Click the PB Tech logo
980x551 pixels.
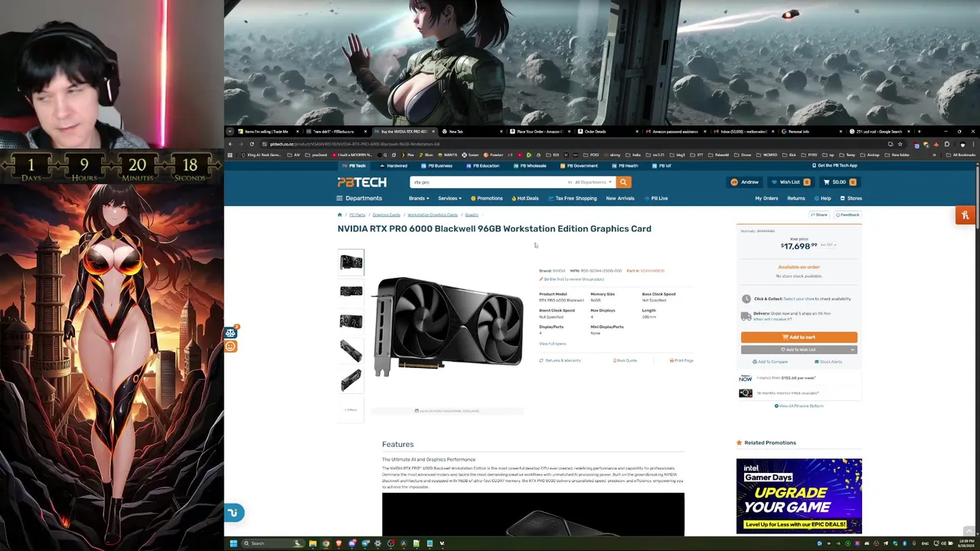[x=362, y=182]
